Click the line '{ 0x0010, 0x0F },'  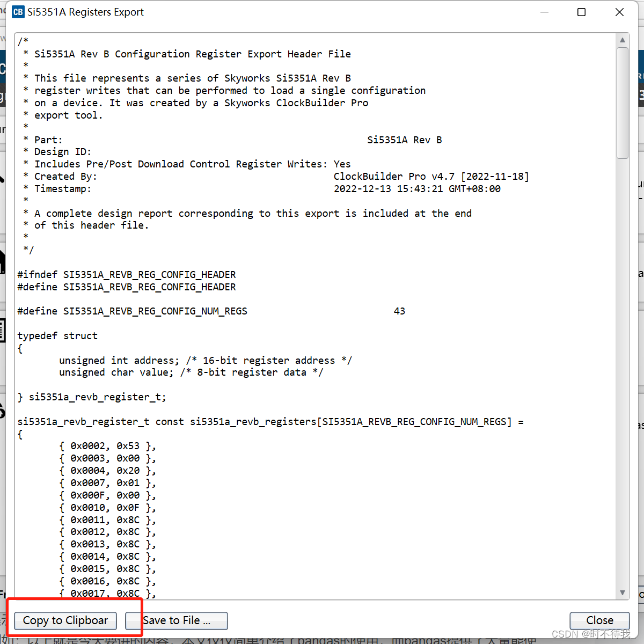107,508
